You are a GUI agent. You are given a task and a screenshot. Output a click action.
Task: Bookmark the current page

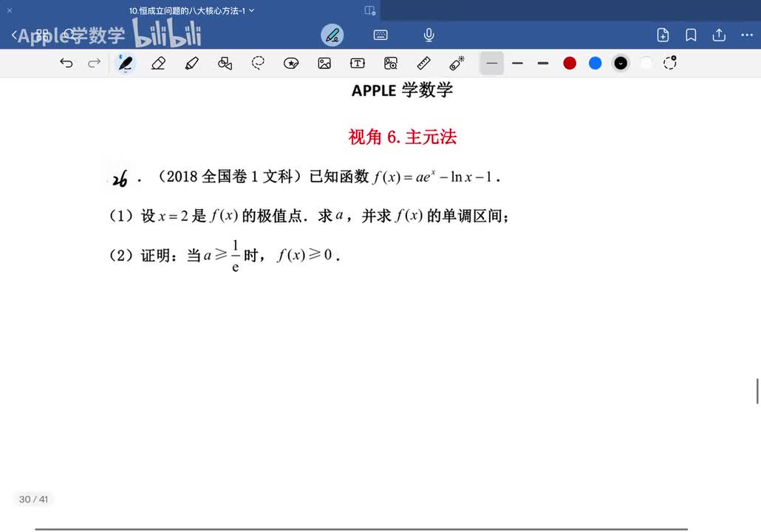691,35
